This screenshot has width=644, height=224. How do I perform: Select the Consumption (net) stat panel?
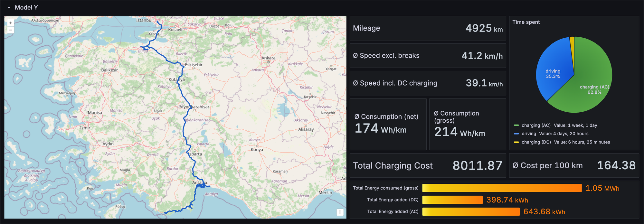388,124
